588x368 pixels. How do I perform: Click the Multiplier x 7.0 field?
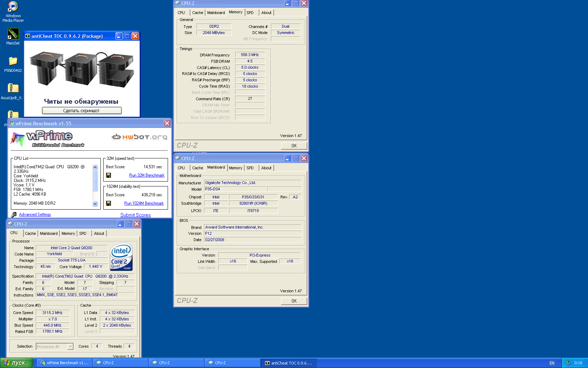[x=52, y=319]
